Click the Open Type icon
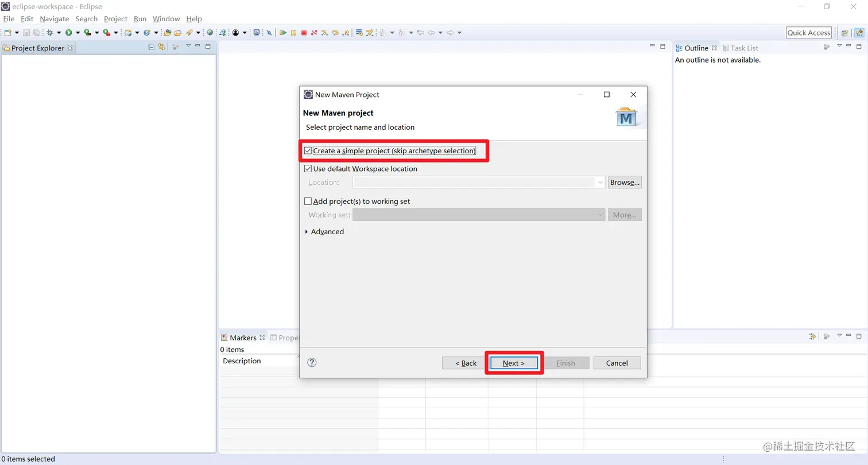 click(168, 33)
